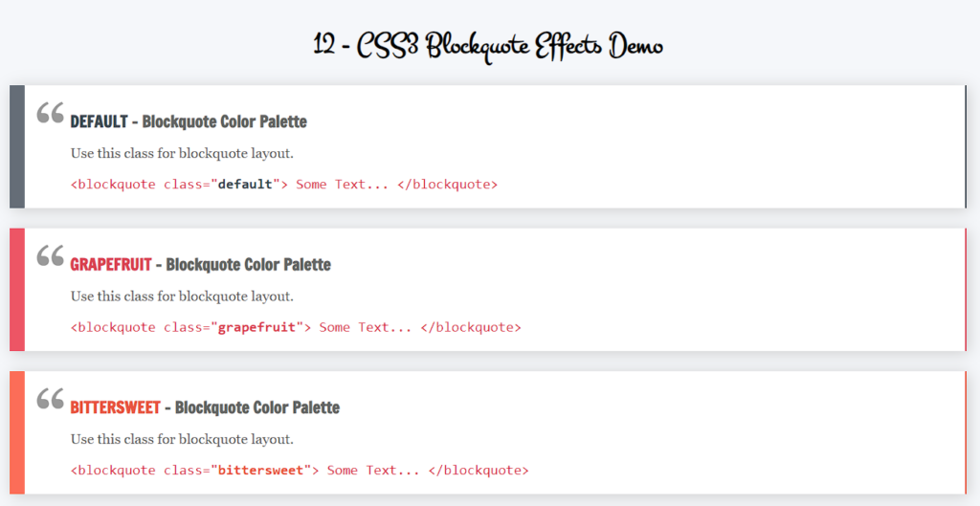Click the DEFAULT heading word
980x506 pixels.
[99, 122]
